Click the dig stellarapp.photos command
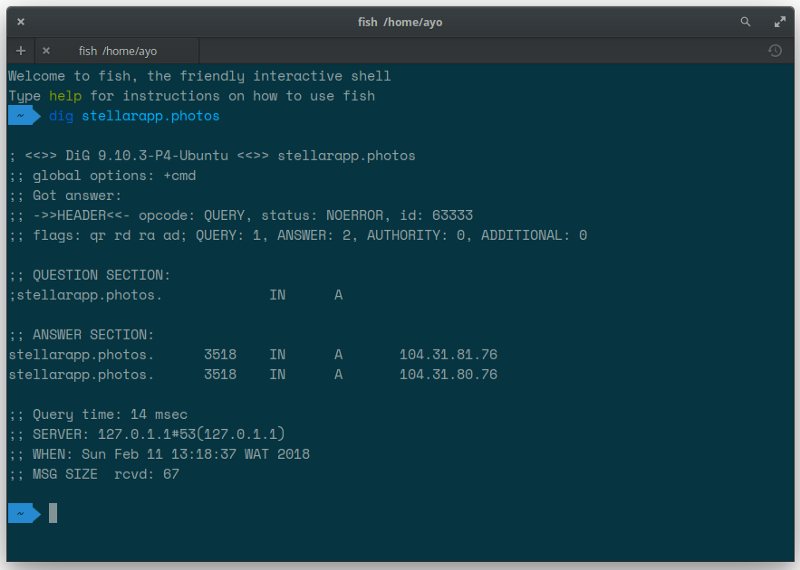 coord(134,116)
